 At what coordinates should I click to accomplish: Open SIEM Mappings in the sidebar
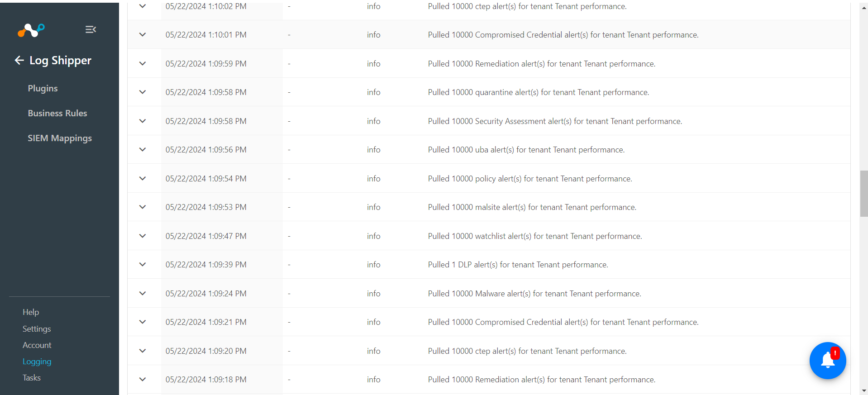(x=60, y=138)
